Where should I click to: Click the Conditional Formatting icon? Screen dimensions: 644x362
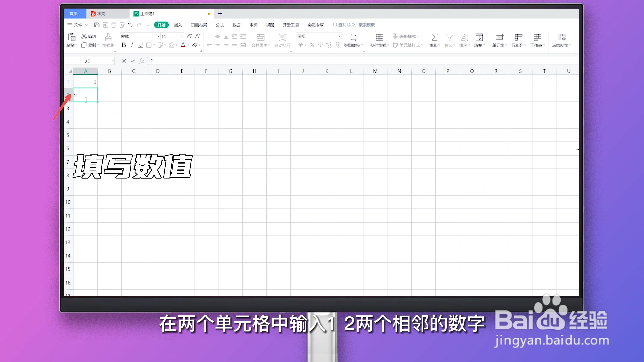click(379, 37)
